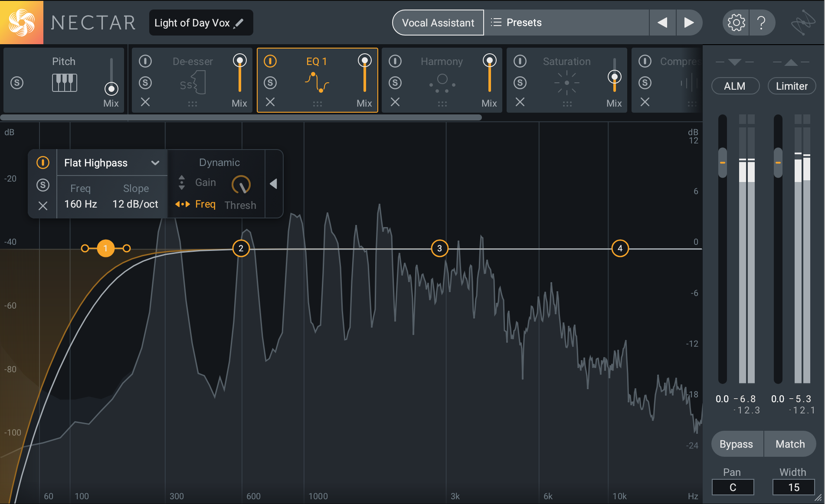Open the Pitch module piano keys icon

(x=64, y=82)
